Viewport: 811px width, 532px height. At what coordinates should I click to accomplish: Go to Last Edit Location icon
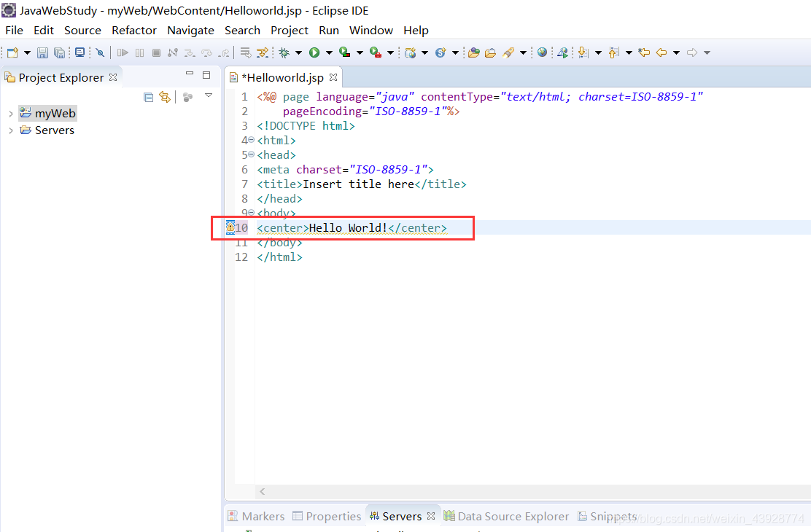(x=644, y=52)
